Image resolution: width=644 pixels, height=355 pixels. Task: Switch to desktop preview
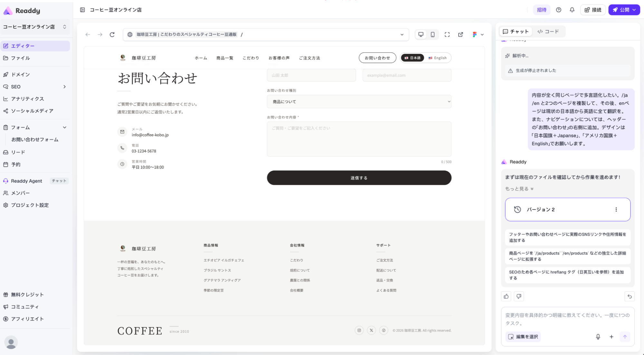421,34
